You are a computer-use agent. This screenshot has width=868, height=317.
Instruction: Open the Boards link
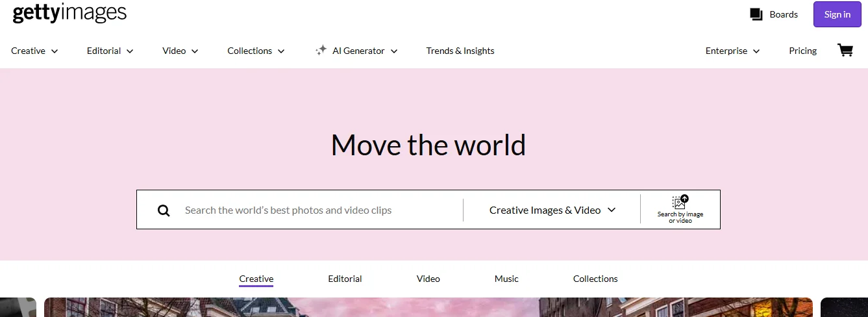click(784, 14)
